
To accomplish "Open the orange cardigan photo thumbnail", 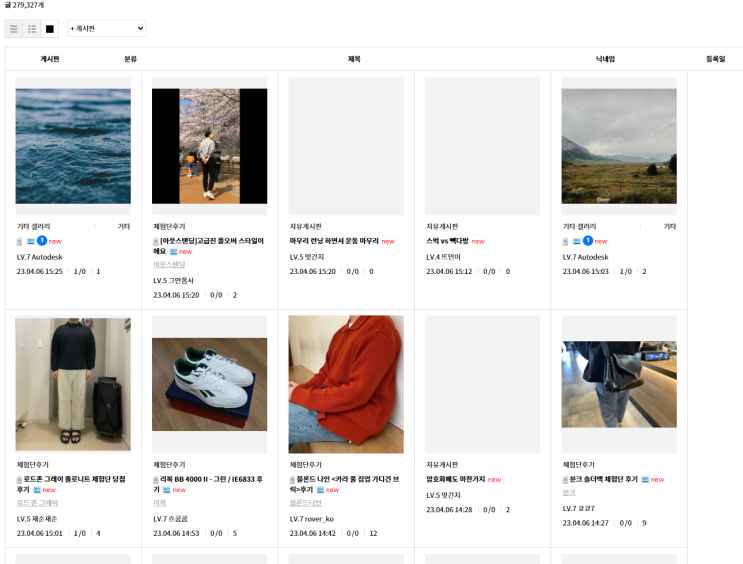I will click(346, 384).
